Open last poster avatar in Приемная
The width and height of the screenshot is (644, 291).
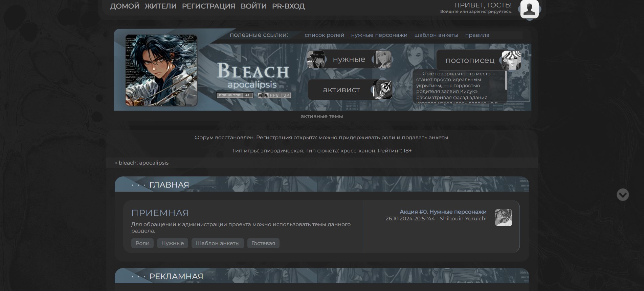[x=504, y=218]
